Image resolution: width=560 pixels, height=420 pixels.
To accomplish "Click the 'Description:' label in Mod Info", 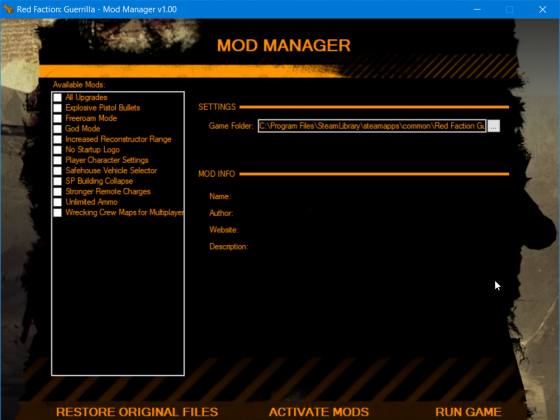I will tap(229, 247).
